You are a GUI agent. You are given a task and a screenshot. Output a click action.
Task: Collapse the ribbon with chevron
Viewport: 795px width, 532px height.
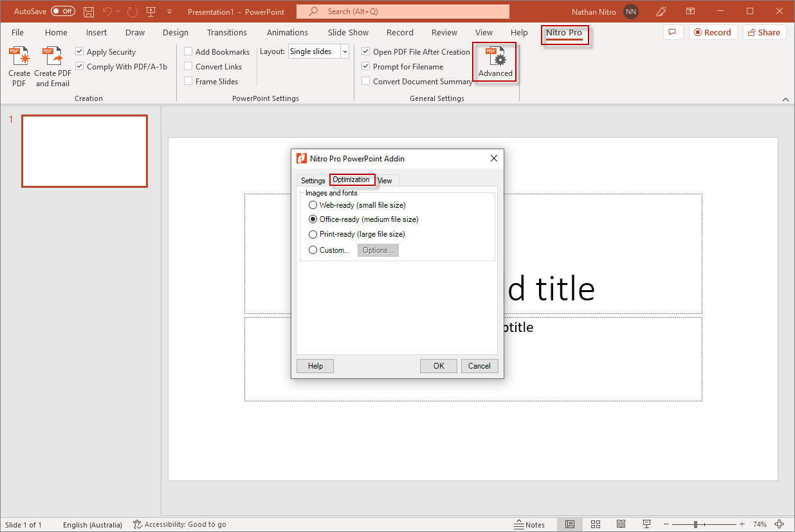785,99
